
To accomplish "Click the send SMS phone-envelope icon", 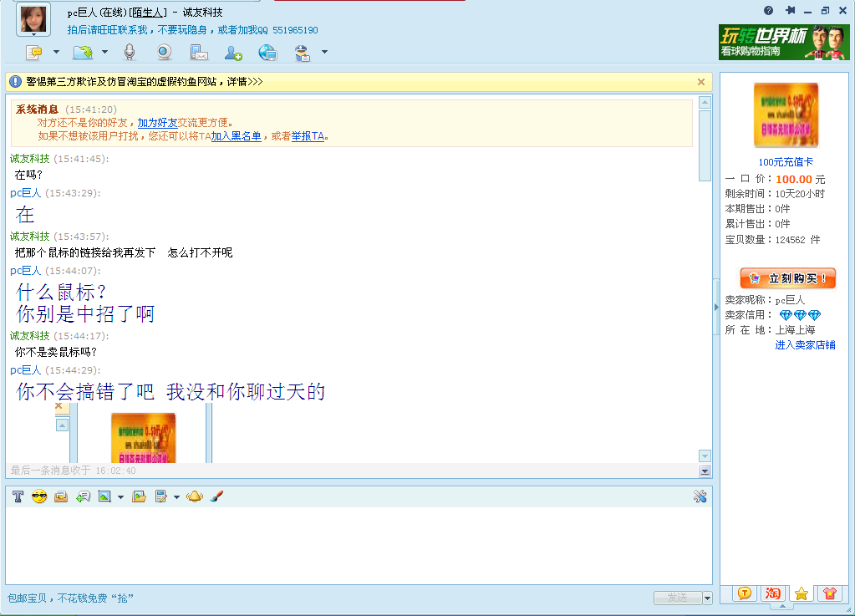I will (x=199, y=53).
